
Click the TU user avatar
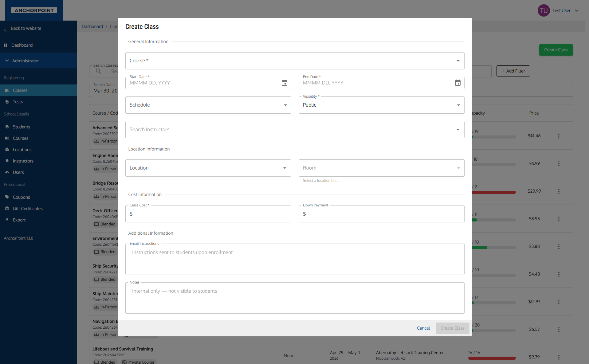[x=544, y=10]
